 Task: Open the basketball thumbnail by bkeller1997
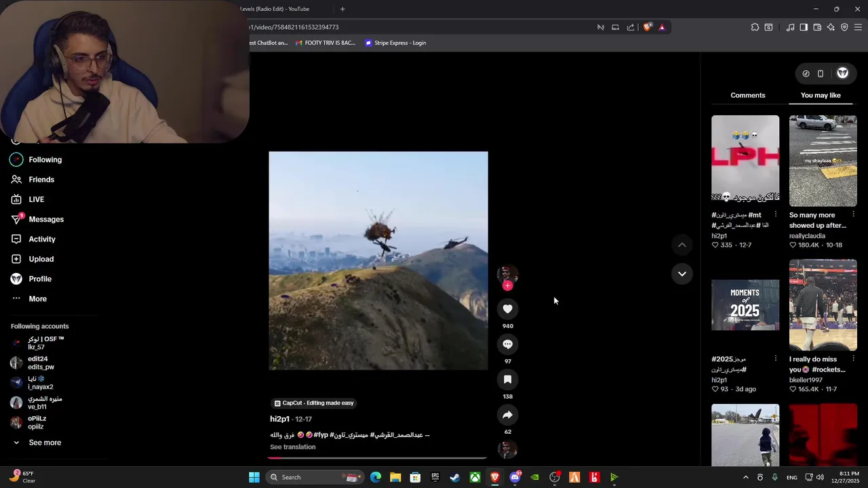click(823, 305)
